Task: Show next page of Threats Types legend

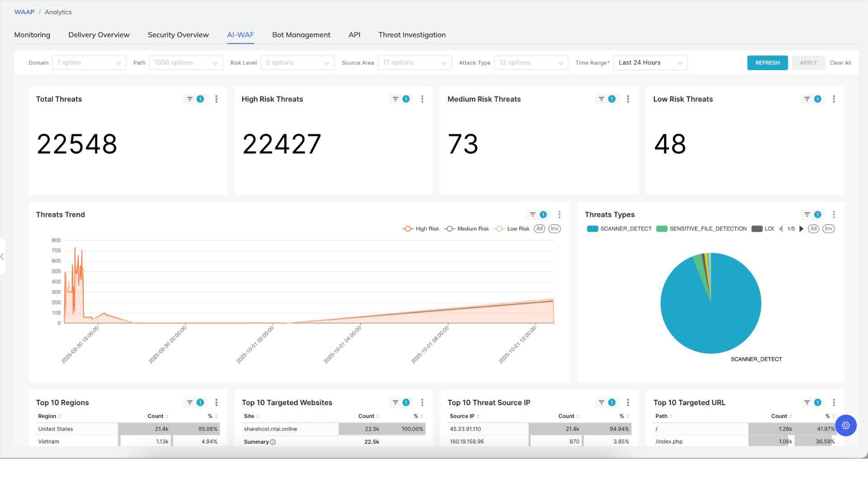Action: (x=802, y=229)
